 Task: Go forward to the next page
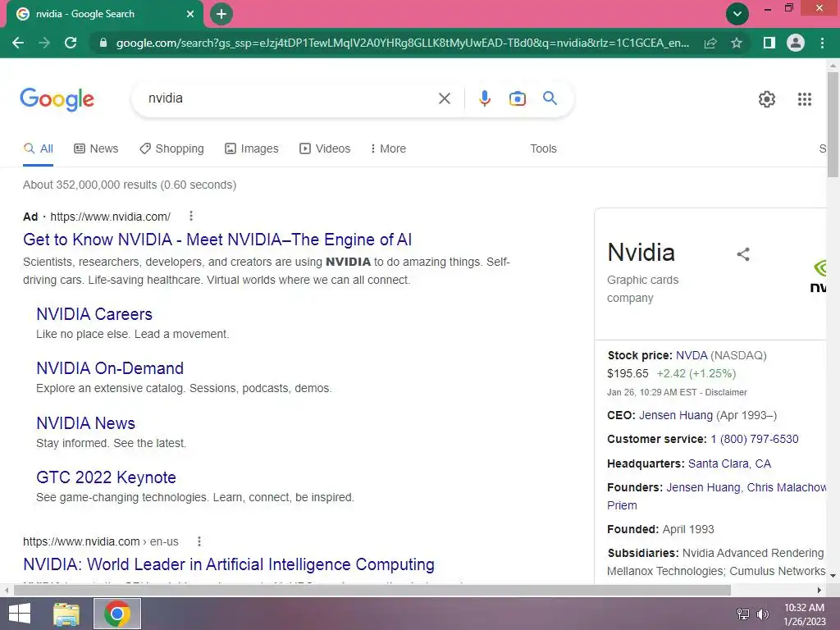(44, 43)
